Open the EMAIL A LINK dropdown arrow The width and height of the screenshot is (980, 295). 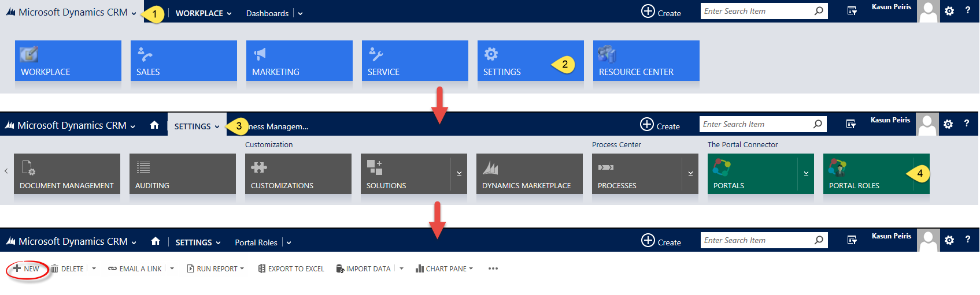(x=172, y=268)
